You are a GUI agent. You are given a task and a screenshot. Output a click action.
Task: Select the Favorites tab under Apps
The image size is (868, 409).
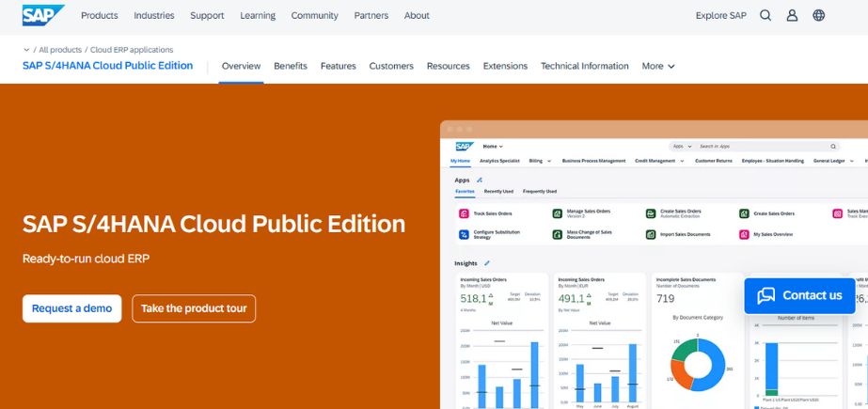coord(465,192)
